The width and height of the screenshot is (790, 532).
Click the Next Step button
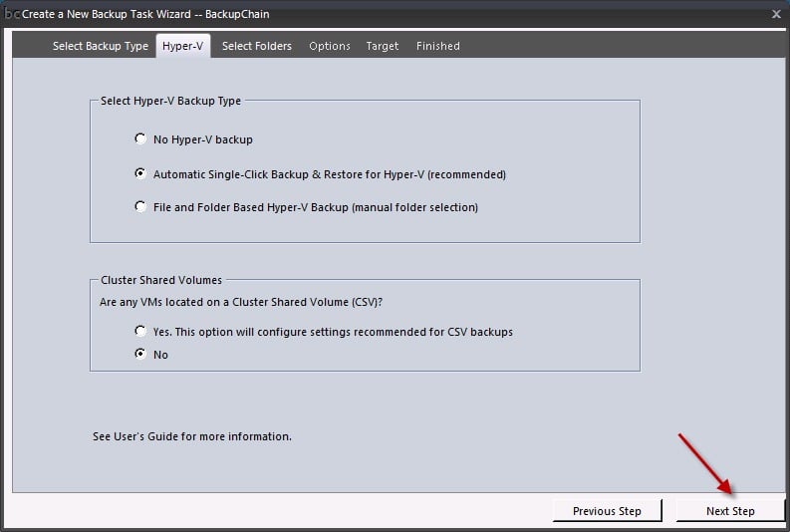click(x=730, y=511)
